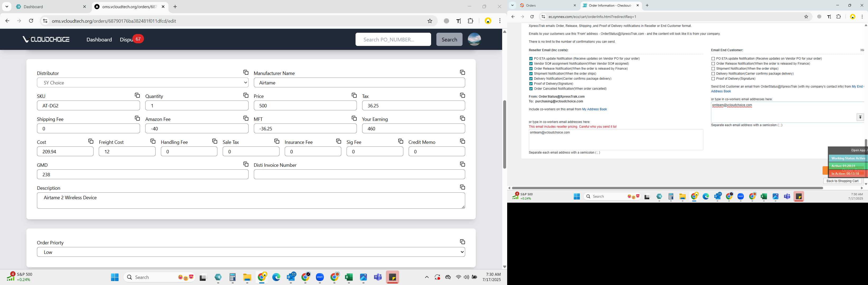Screen dimensions: 868x285
Task: Focus the Search PO_NUMBER input
Action: 393,39
